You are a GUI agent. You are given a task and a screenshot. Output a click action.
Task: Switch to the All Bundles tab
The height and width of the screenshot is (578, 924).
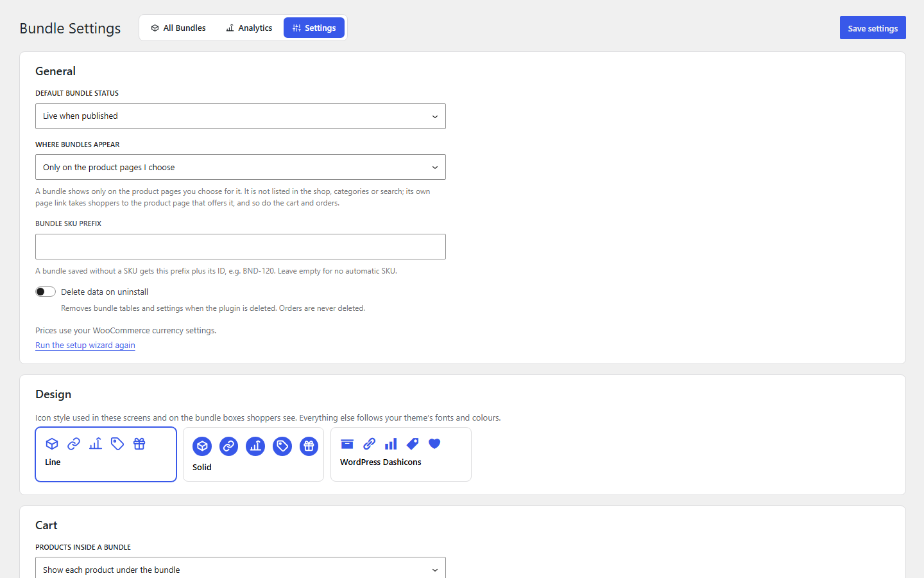click(178, 28)
